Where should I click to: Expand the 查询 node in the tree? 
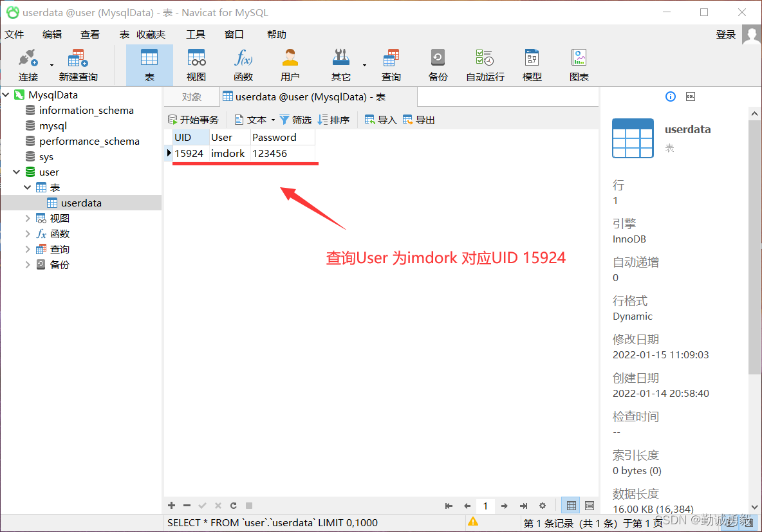[x=28, y=249]
